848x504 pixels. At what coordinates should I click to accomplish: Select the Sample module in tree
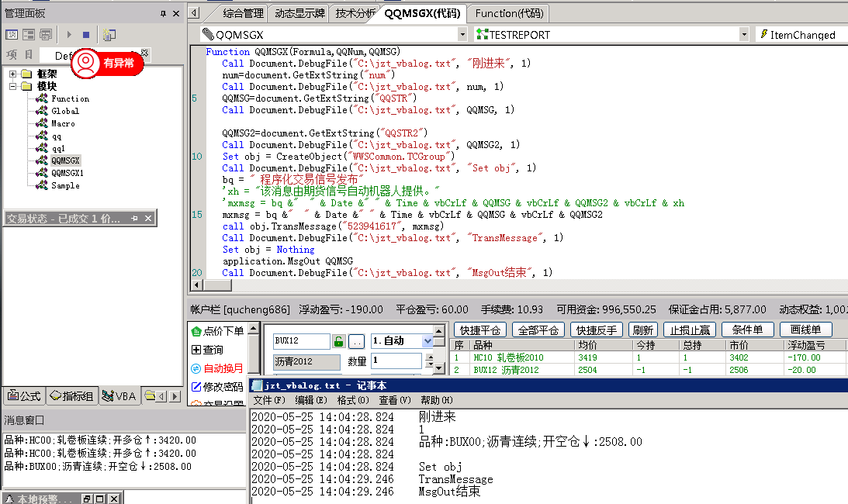point(65,185)
